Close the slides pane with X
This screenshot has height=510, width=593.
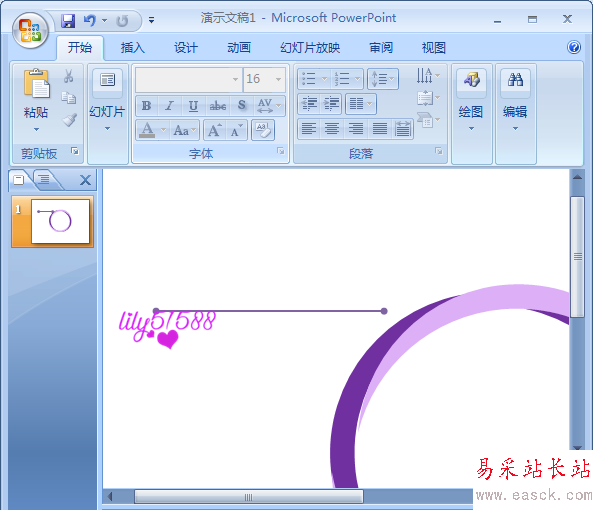[85, 180]
